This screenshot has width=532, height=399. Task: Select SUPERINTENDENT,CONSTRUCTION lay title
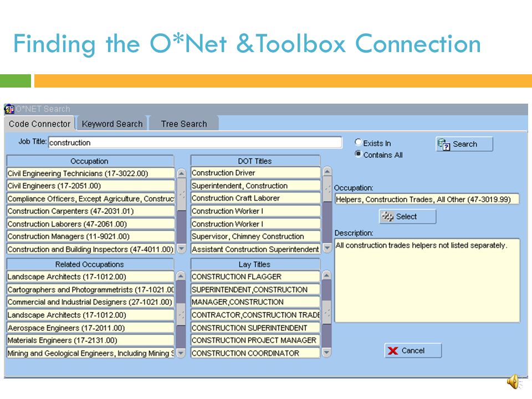[x=255, y=289]
